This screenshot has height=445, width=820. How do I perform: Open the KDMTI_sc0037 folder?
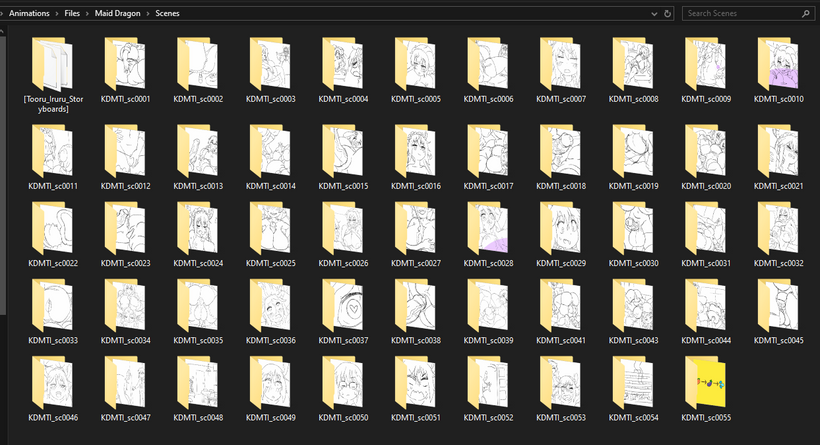point(343,306)
